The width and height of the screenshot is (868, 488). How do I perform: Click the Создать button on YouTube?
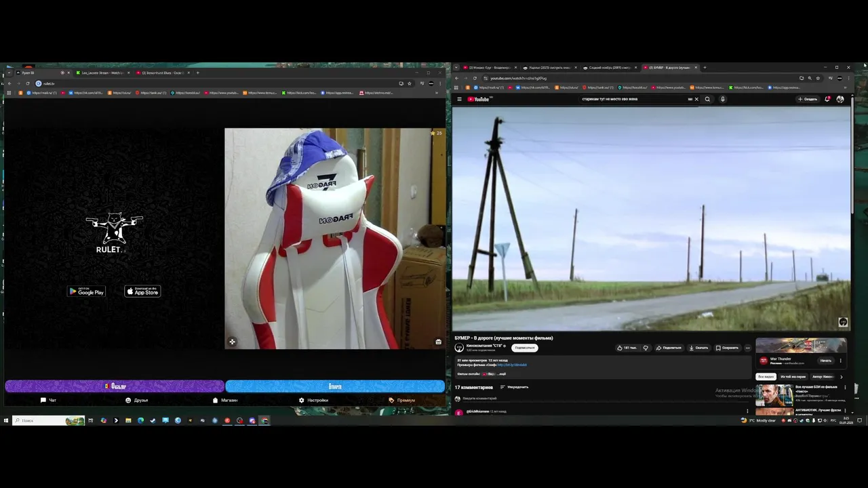808,99
